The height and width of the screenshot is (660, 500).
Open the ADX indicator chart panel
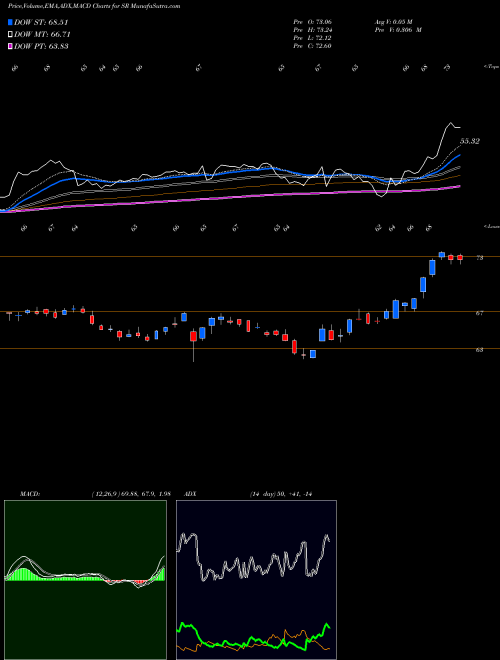point(256,580)
